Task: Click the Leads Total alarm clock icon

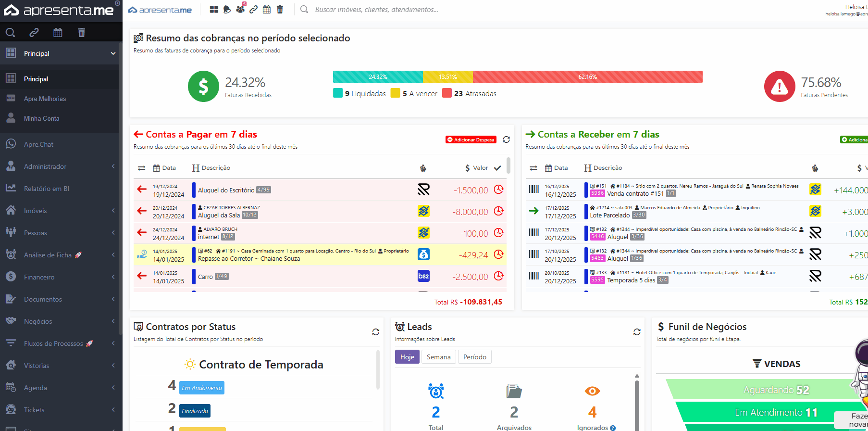Action: pos(436,391)
